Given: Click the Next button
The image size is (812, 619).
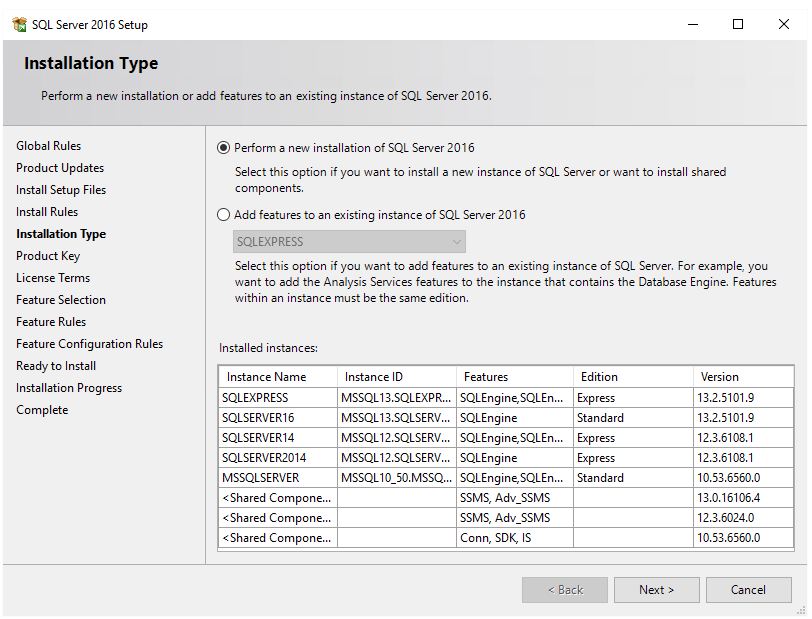Looking at the screenshot, I should [656, 590].
